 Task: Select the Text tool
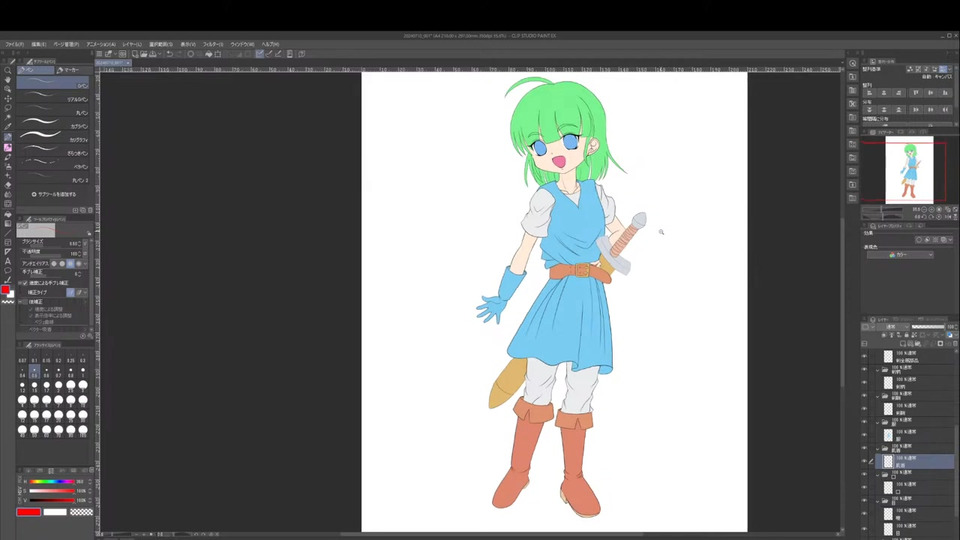point(8,261)
